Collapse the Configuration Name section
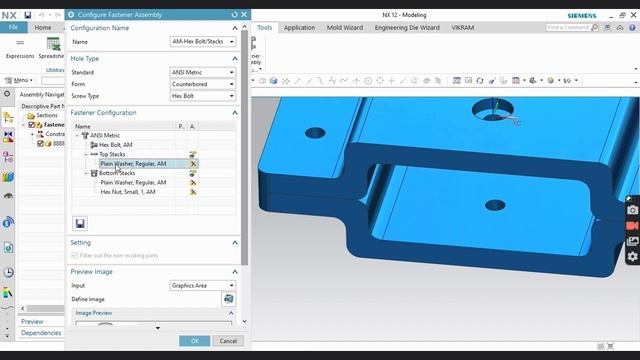The height and width of the screenshot is (360, 640). 235,28
